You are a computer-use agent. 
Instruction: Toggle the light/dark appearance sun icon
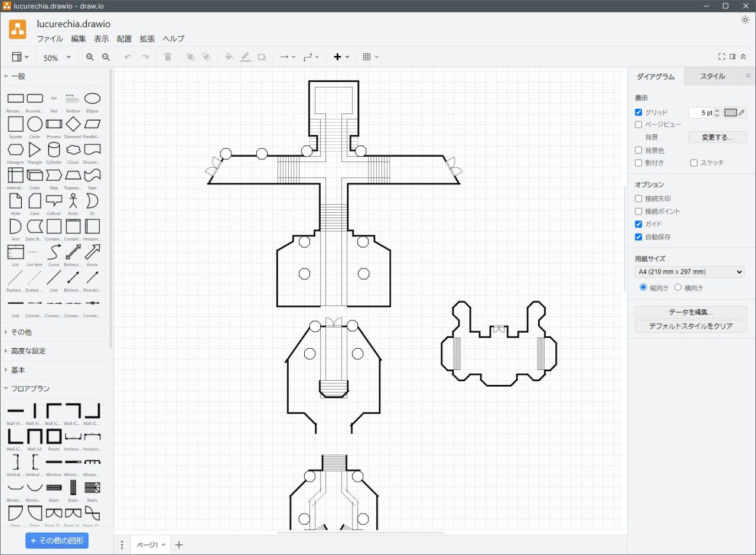point(745,20)
